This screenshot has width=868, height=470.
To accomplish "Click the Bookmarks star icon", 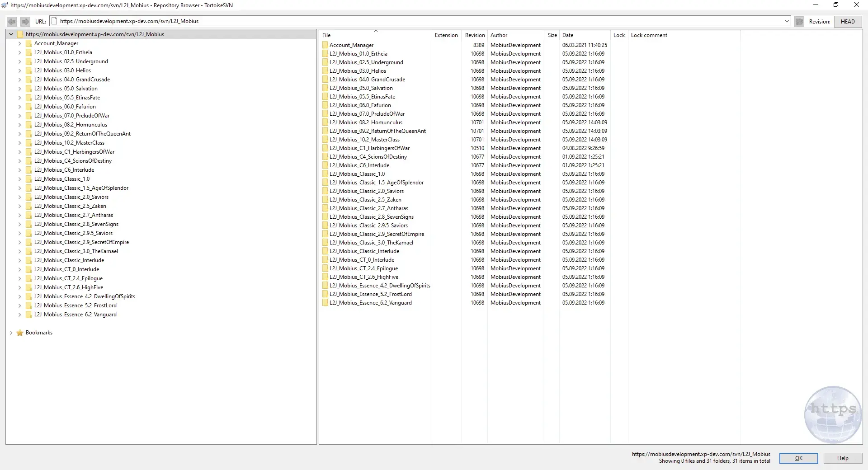I will (x=20, y=333).
